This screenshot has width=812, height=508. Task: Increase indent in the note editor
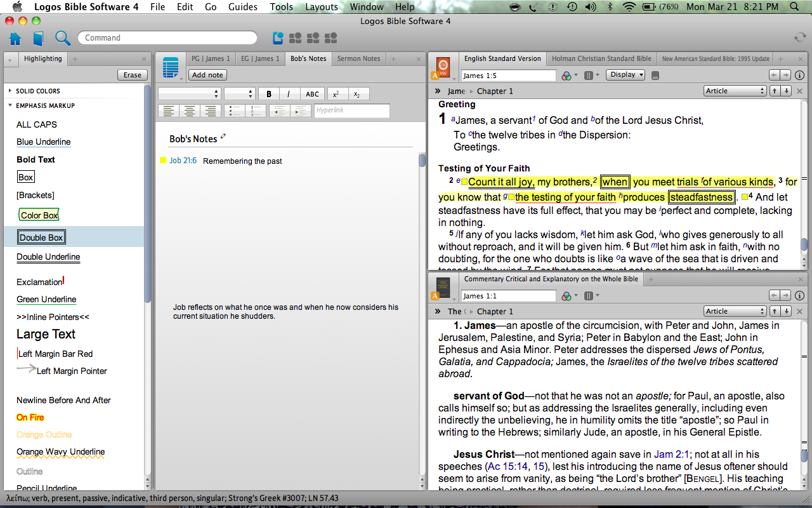tap(300, 111)
